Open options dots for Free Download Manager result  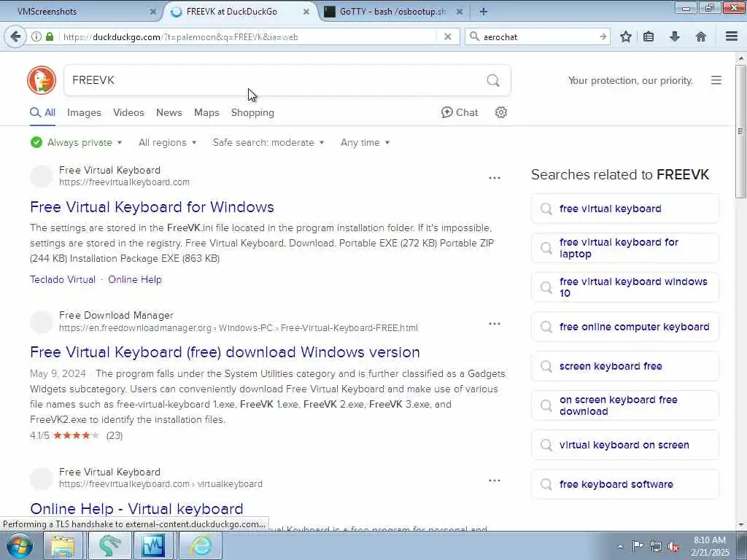(x=495, y=323)
